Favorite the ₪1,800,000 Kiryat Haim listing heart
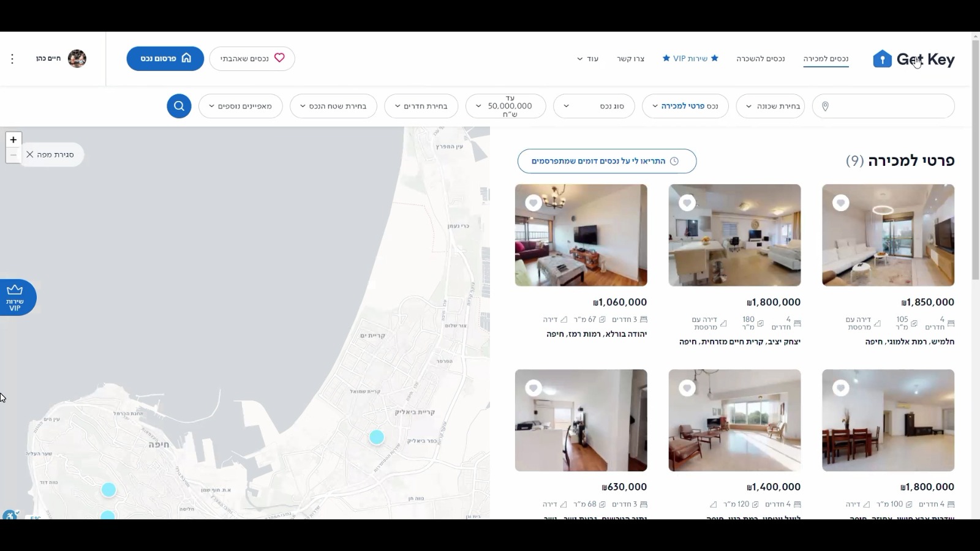The width and height of the screenshot is (980, 551). 687,203
